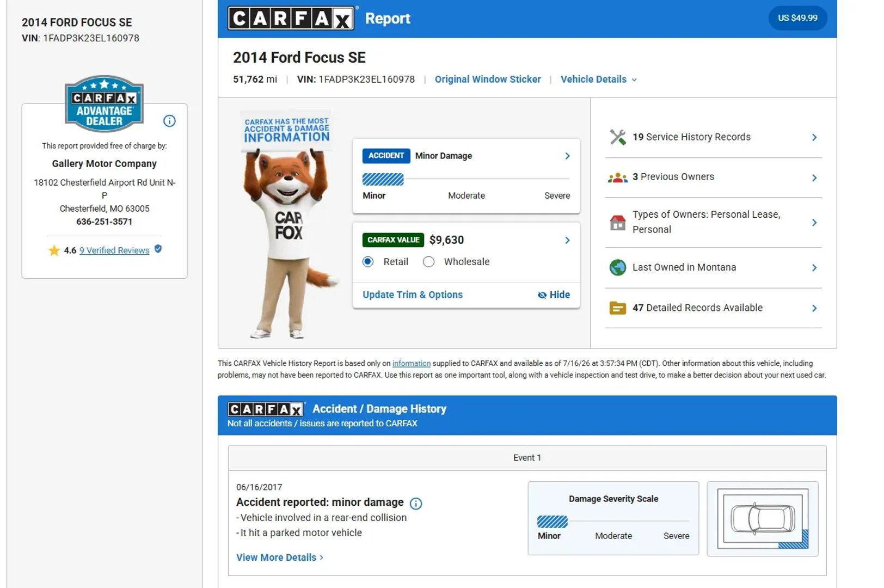Click the globe last-owned location icon

click(x=618, y=267)
